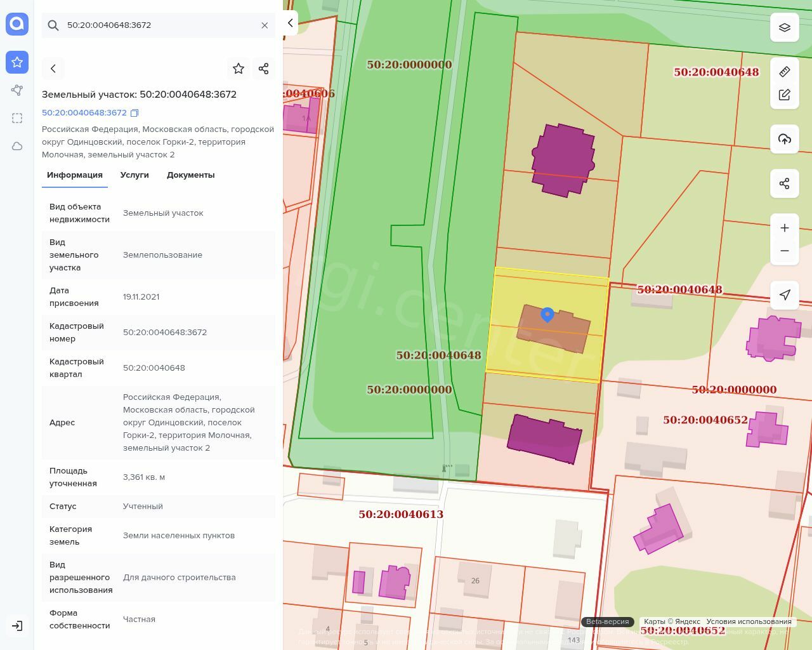Image resolution: width=812 pixels, height=650 pixels.
Task: Locate my position with arrow icon
Action: 785,295
